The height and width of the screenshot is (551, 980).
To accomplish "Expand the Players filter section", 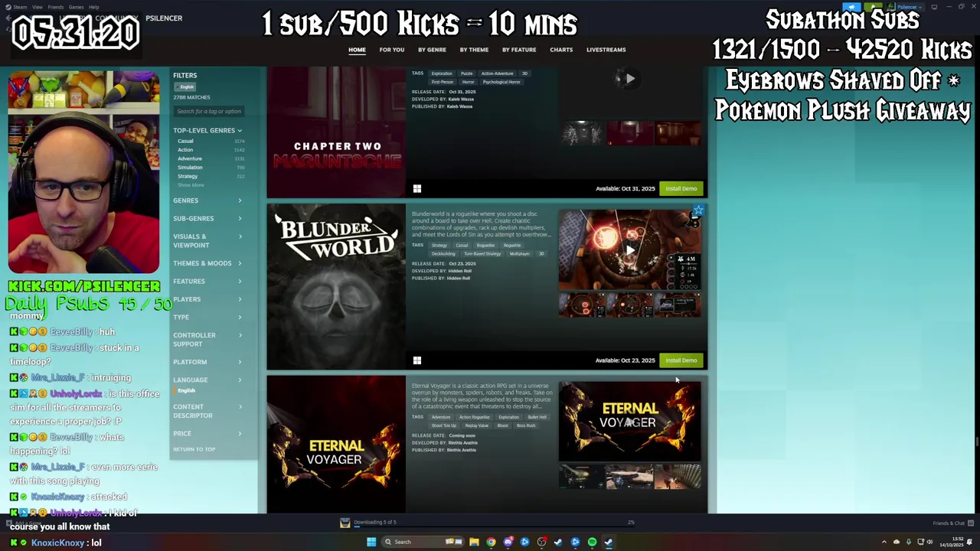I will [207, 299].
